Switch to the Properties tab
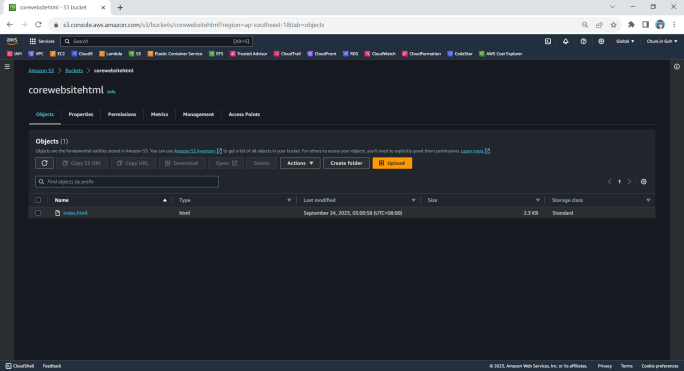684x371 pixels. click(x=81, y=114)
